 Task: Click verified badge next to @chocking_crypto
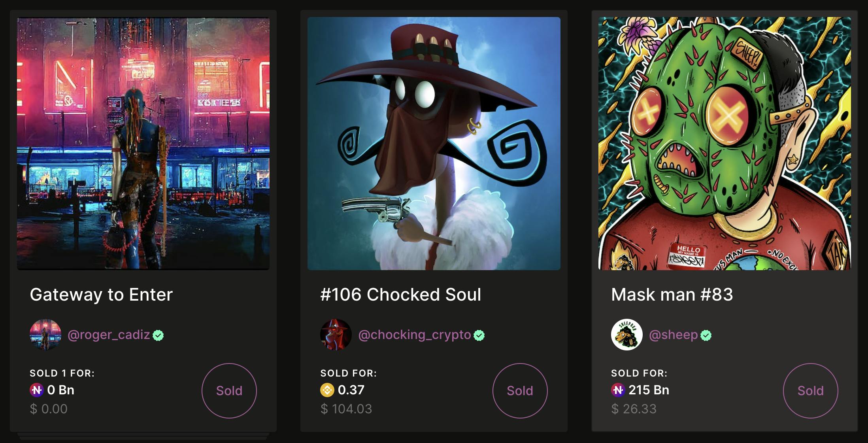point(479,335)
